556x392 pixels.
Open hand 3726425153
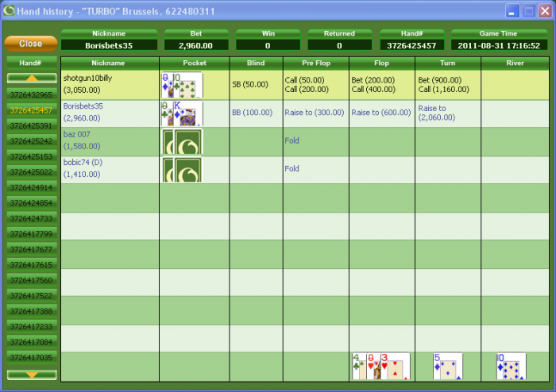pyautogui.click(x=32, y=156)
